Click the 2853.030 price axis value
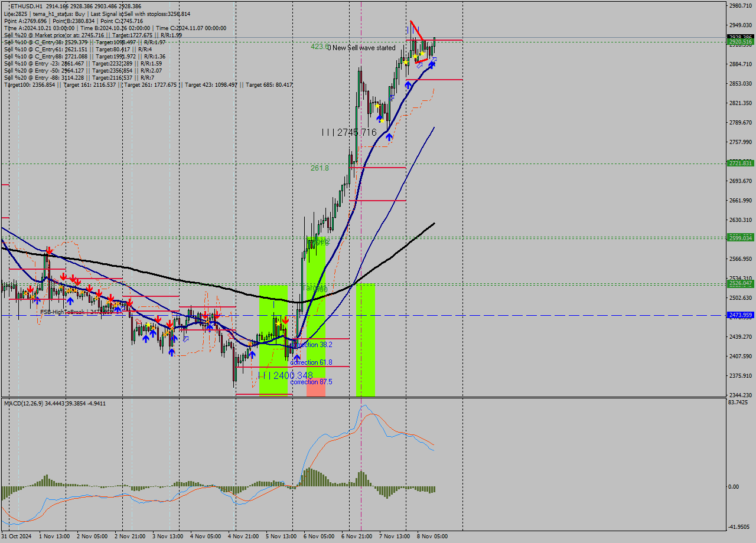Image resolution: width=756 pixels, height=543 pixels. point(741,83)
